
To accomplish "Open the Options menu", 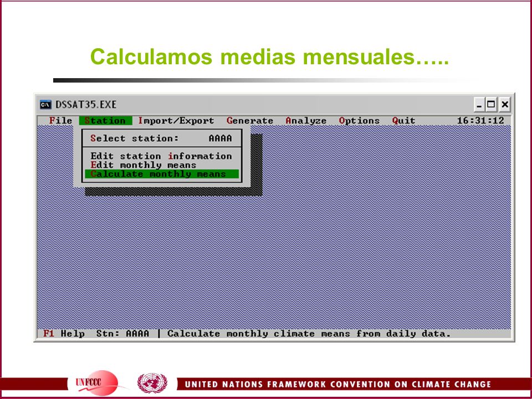I will [359, 121].
